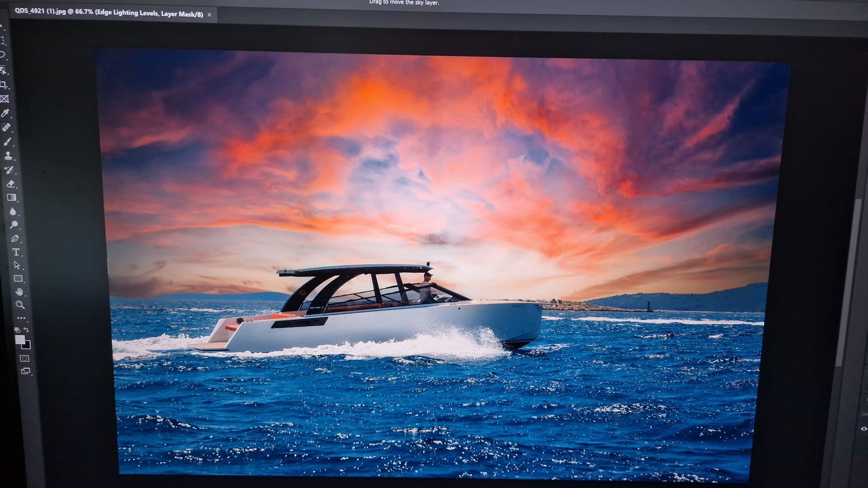The height and width of the screenshot is (488, 868).
Task: Toggle Quick Mask mode
Action: 24,358
